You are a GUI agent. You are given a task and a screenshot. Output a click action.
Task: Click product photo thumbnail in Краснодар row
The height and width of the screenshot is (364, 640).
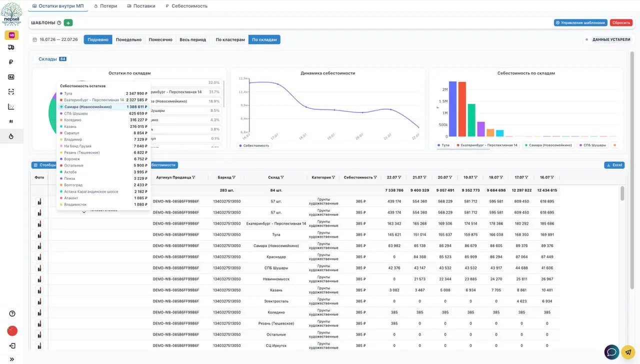[x=39, y=257]
